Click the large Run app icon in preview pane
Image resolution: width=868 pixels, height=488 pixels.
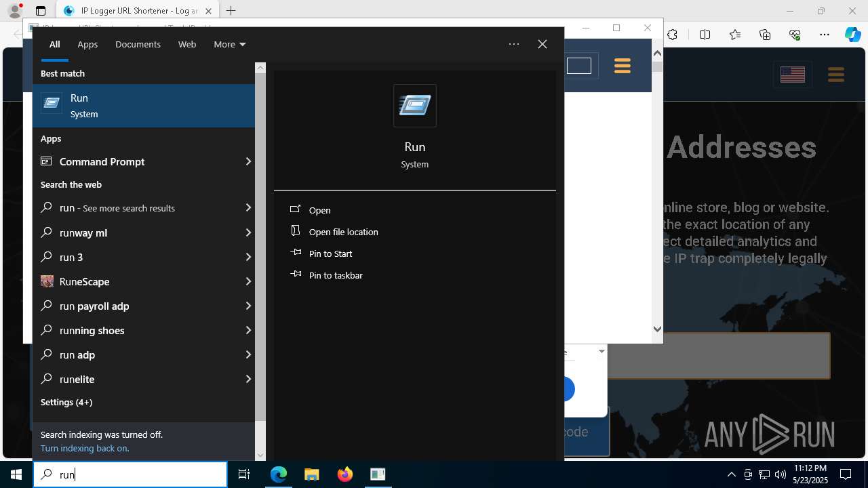pyautogui.click(x=414, y=106)
